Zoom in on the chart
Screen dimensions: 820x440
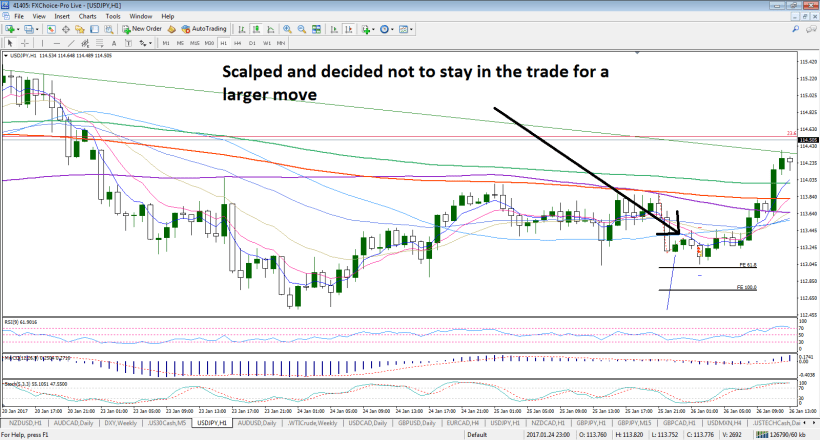287,29
